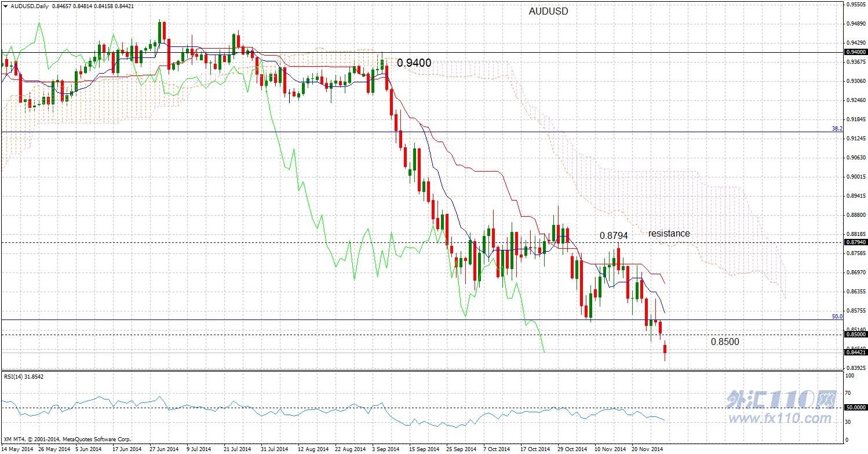Click the small triangle before AUDUSD,Daily
Image resolution: width=868 pixels, height=454 pixels.
pyautogui.click(x=5, y=6)
